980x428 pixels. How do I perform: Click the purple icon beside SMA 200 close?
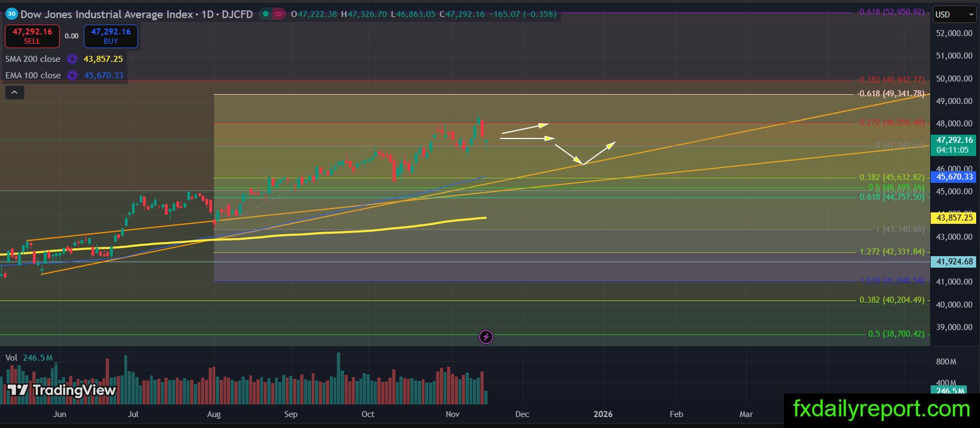tap(72, 59)
